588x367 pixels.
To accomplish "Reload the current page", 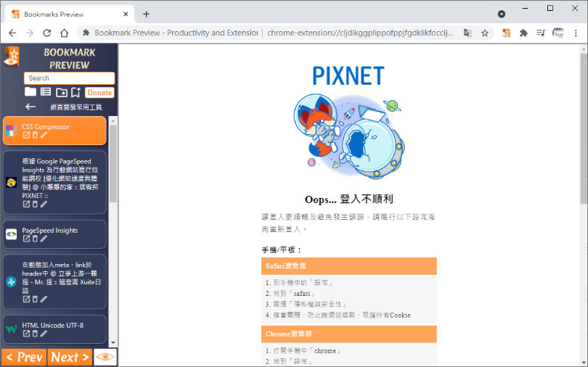I will 47,33.
